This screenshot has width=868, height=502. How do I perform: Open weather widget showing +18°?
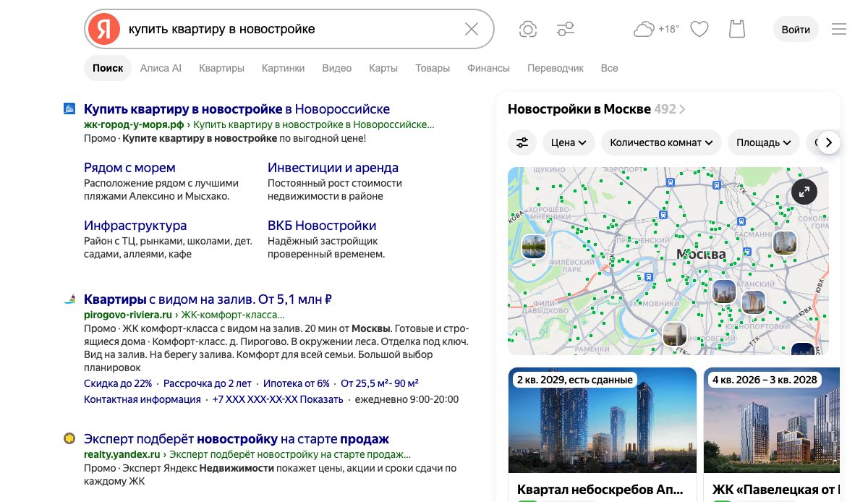tap(656, 29)
